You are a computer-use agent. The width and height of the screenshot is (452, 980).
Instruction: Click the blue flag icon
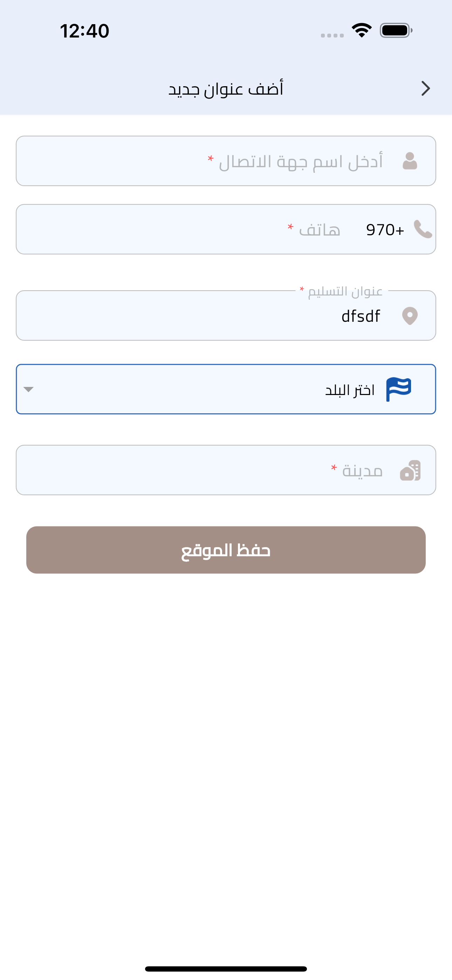(x=398, y=389)
